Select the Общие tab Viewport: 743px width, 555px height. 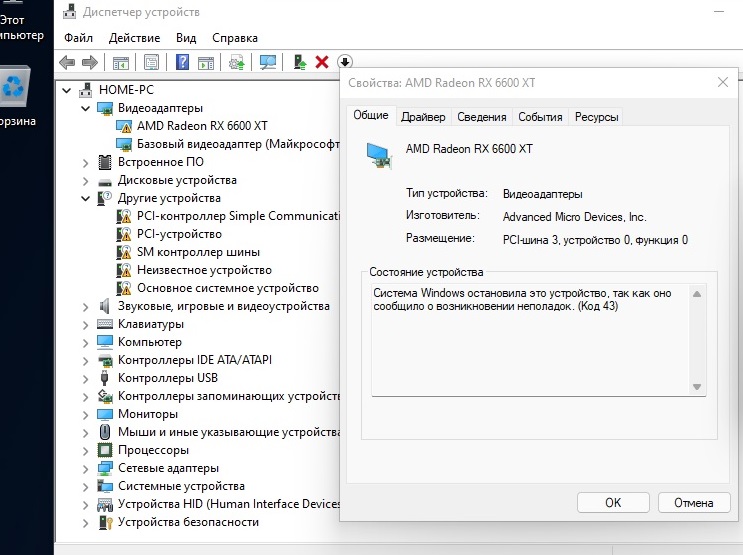371,115
